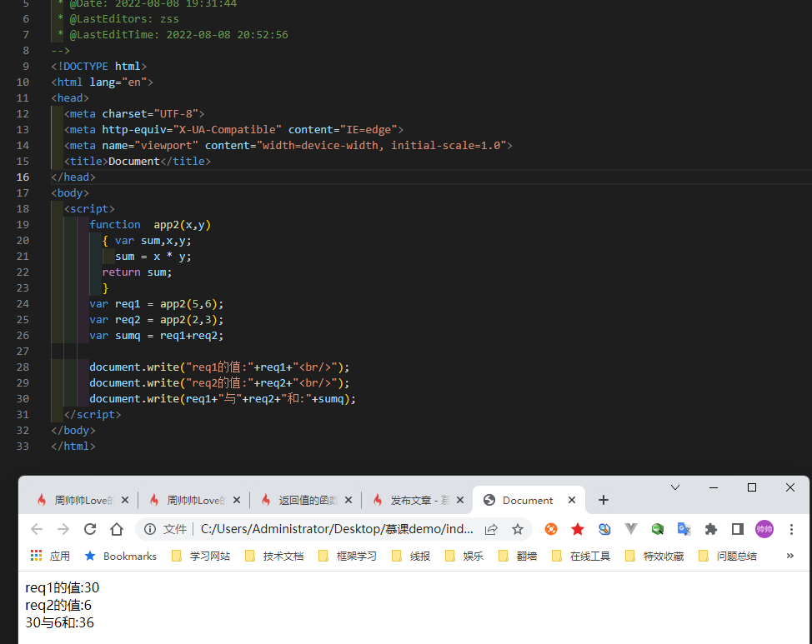Go to the browser home page
Viewport: 812px width, 644px height.
[x=117, y=529]
